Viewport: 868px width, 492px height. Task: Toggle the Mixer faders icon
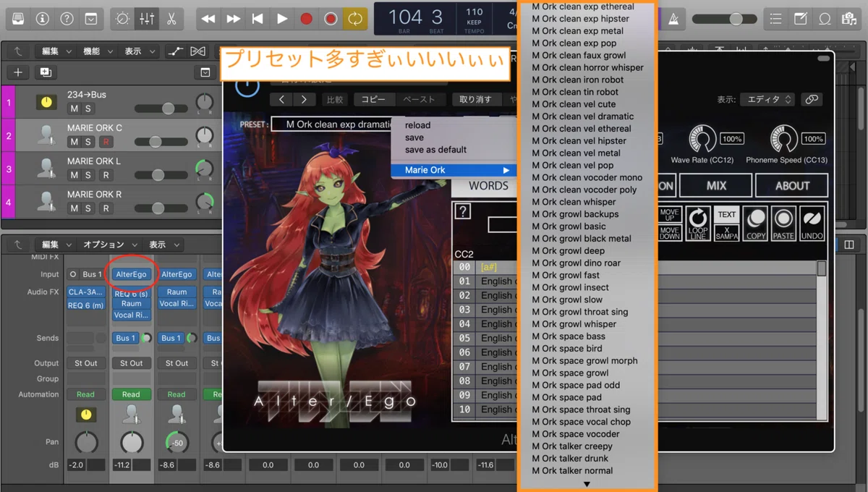click(147, 19)
